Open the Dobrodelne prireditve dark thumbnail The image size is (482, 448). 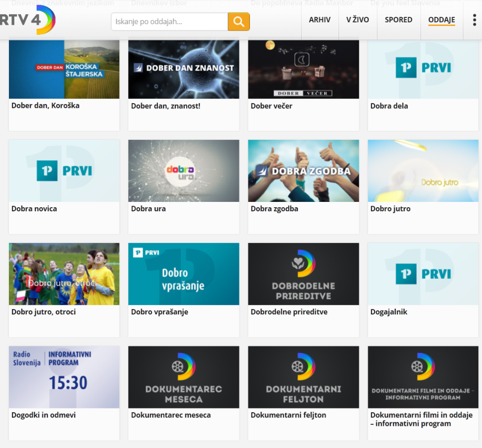click(304, 274)
